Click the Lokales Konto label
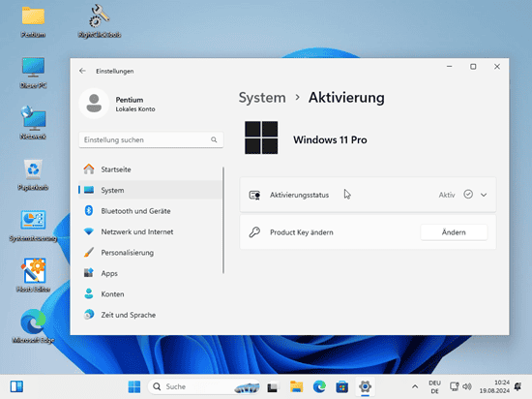Screen dimensions: 532x399 tap(135, 109)
